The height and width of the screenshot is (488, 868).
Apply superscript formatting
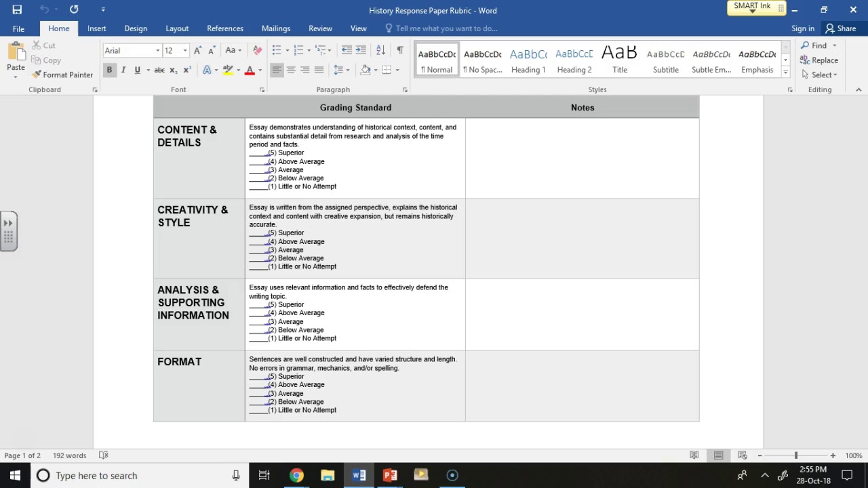pos(187,70)
